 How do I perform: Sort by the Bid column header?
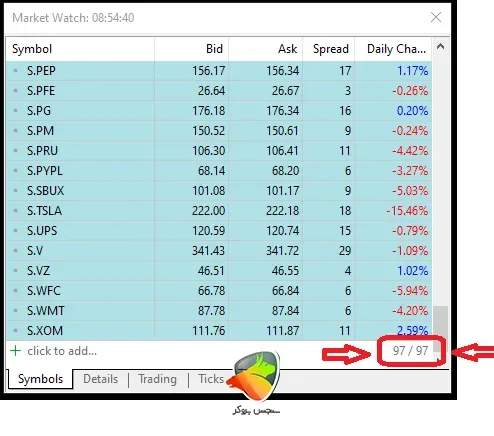tap(192, 49)
